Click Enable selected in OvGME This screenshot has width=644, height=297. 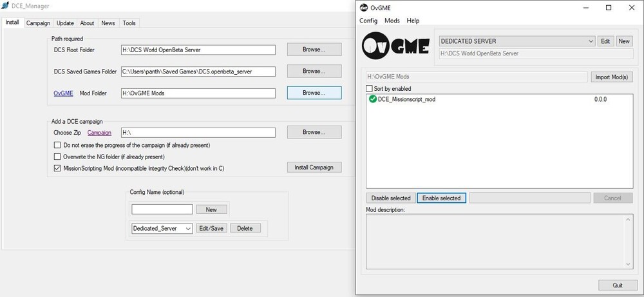point(442,198)
